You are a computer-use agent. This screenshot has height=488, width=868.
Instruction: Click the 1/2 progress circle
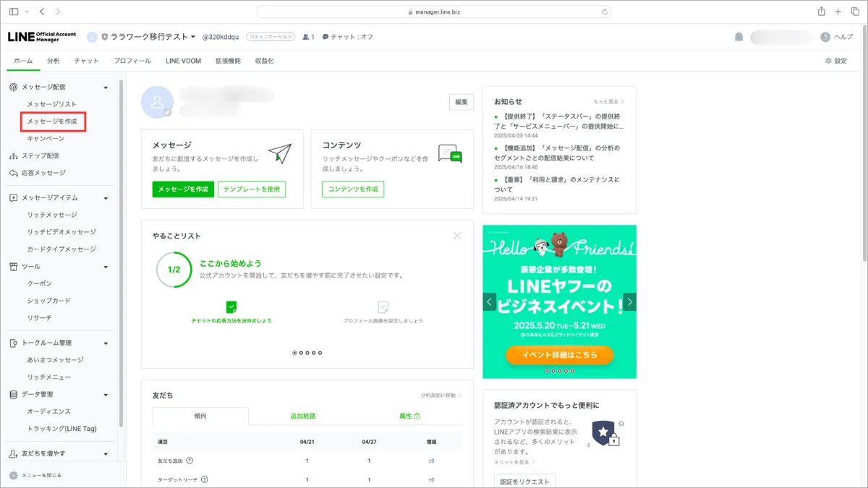[174, 270]
